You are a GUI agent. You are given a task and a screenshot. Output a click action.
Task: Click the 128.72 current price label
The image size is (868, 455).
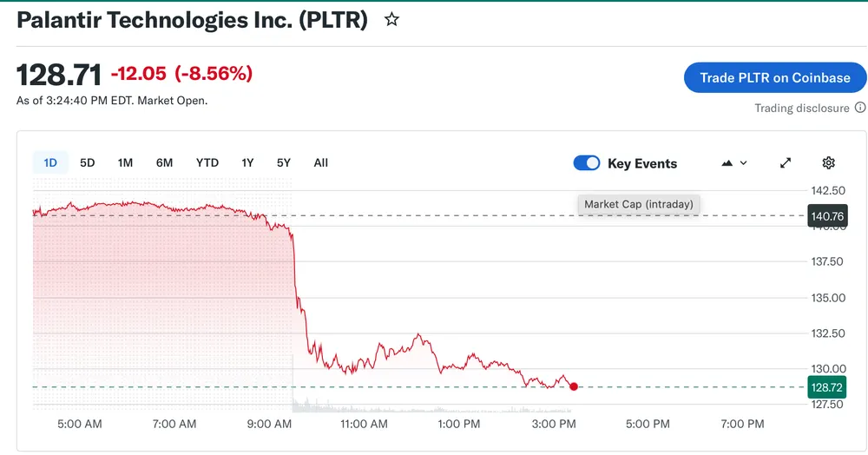[x=826, y=387]
